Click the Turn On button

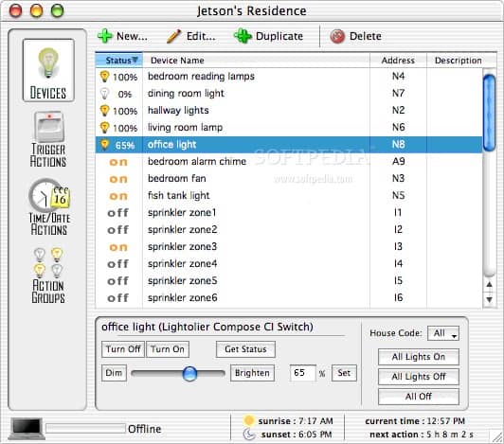tap(168, 349)
